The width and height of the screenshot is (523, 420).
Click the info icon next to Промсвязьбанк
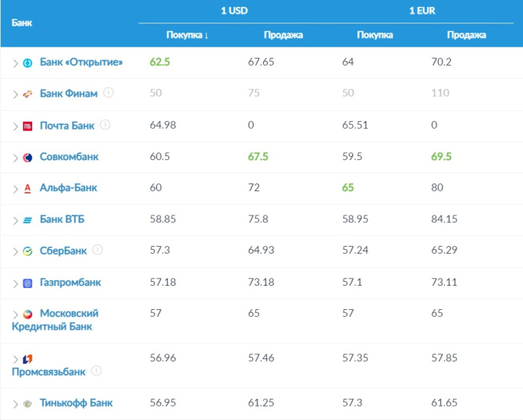pyautogui.click(x=96, y=372)
